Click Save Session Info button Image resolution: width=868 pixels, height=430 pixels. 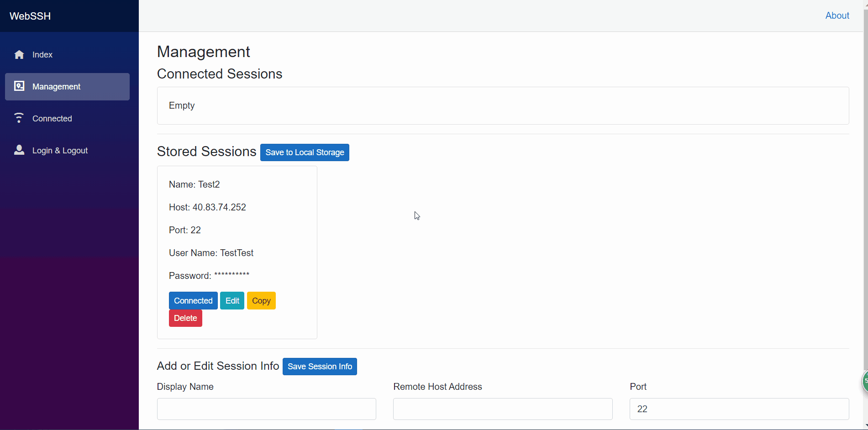pyautogui.click(x=320, y=367)
